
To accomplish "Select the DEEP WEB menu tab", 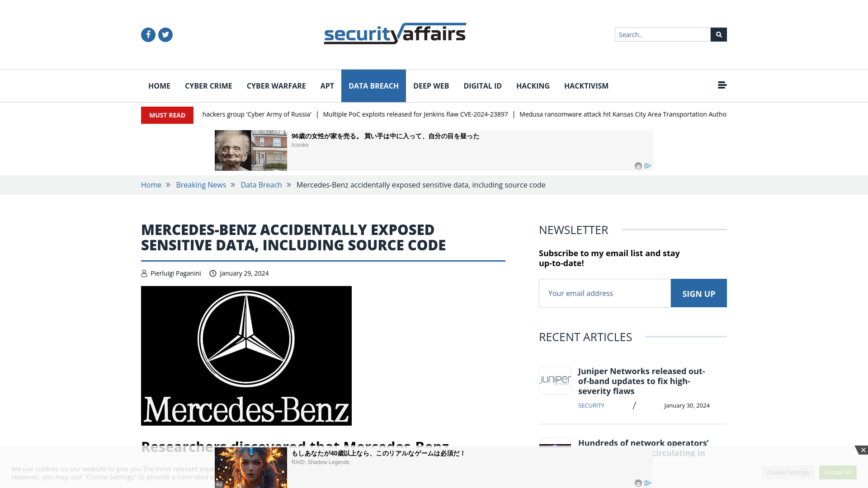I will pos(431,86).
